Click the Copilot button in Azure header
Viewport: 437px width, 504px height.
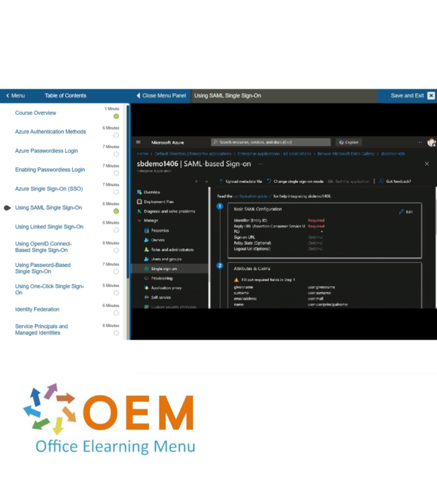coord(349,142)
